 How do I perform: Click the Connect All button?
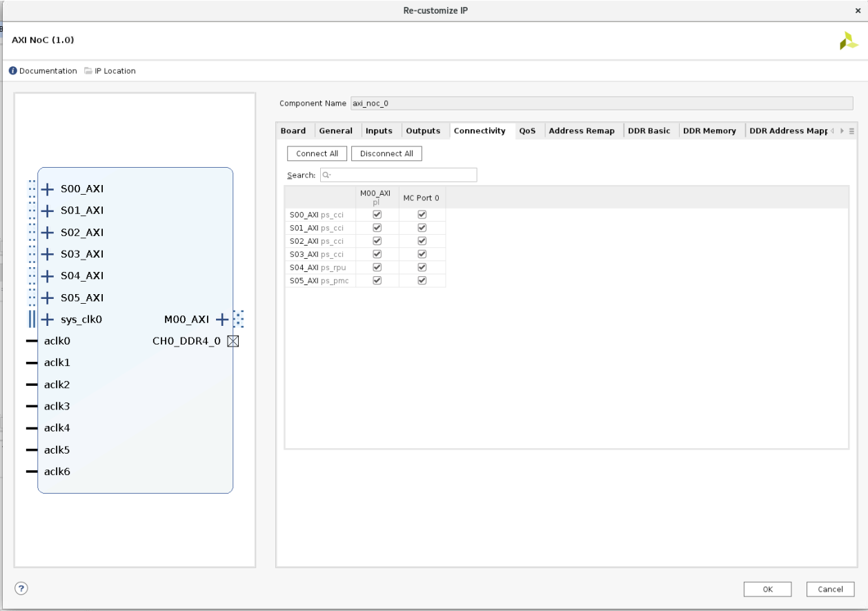click(317, 153)
